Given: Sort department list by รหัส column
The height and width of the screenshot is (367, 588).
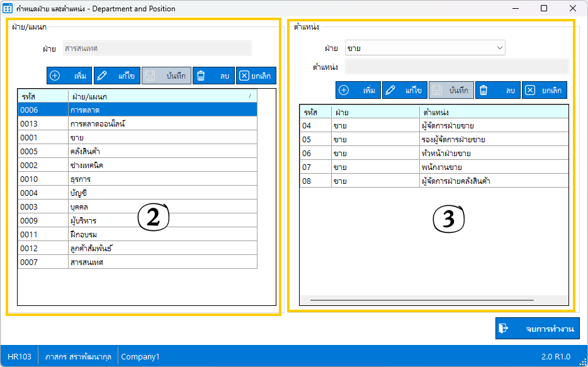Looking at the screenshot, I should tap(42, 96).
